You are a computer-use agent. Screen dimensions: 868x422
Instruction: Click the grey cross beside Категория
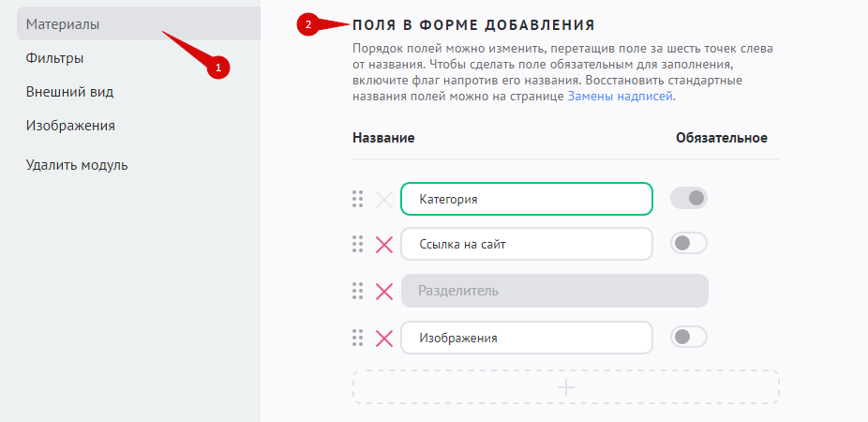(384, 199)
